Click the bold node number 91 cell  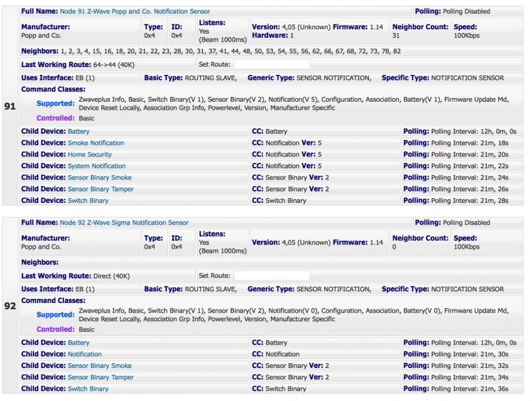pos(10,106)
